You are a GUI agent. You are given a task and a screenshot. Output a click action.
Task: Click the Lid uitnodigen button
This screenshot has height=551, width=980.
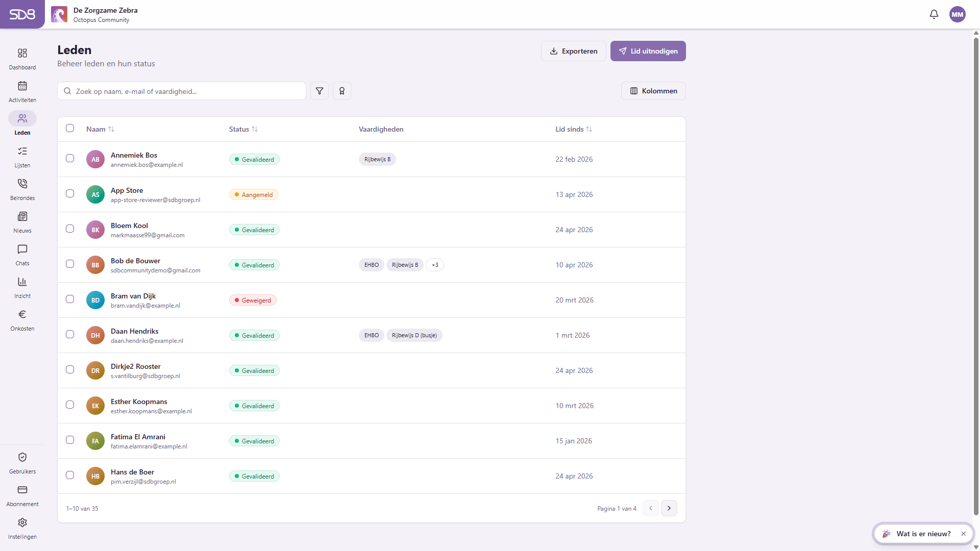(x=648, y=51)
